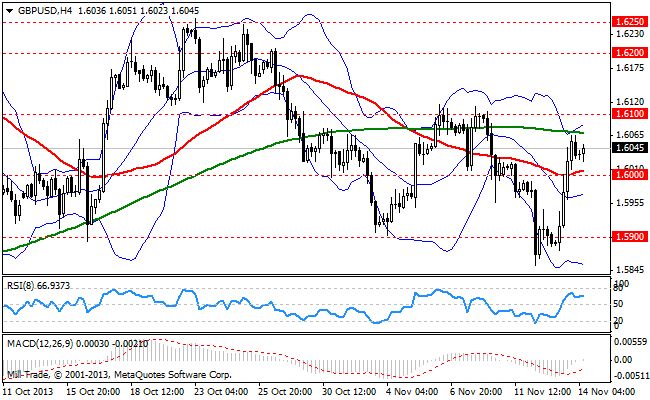Select the 25 Oct 20:00 time label
Screen dimensions: 650x400
pyautogui.click(x=284, y=392)
